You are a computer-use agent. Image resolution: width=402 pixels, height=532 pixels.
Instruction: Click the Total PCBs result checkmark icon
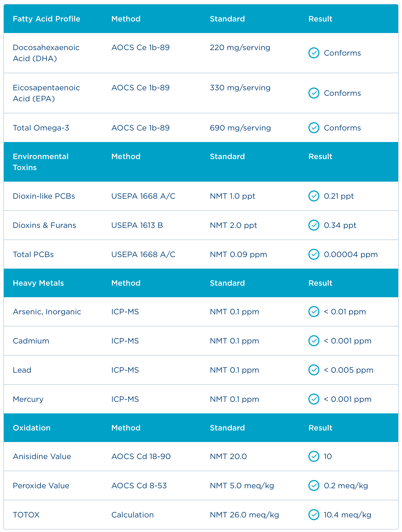pyautogui.click(x=314, y=254)
